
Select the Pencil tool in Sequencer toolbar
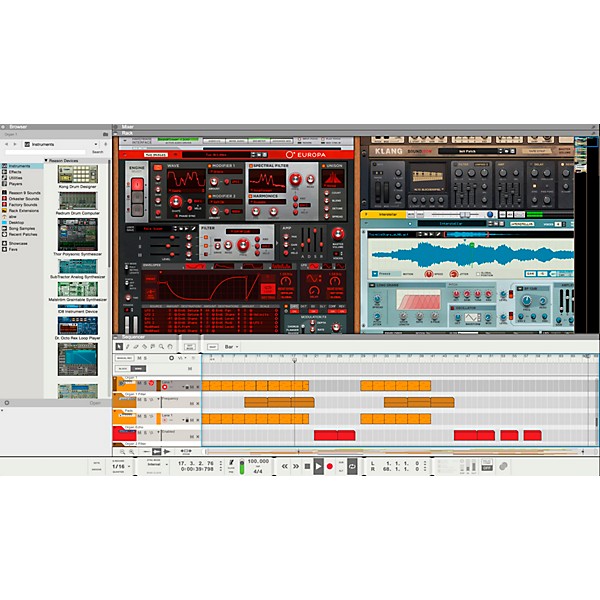pos(127,347)
